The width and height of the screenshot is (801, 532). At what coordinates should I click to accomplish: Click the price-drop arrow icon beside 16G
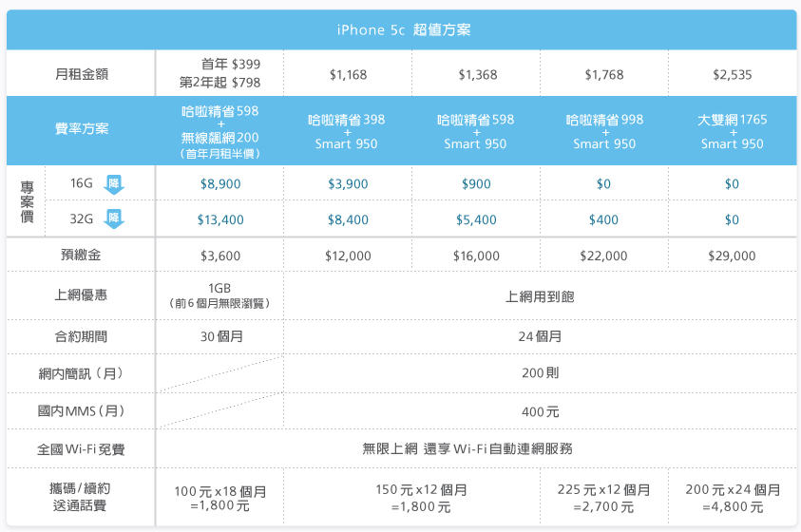click(114, 184)
